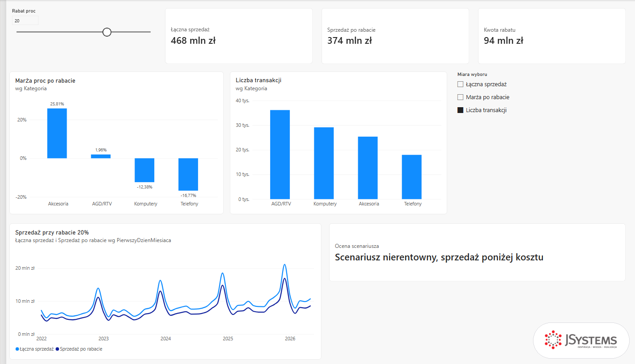Click the Scenariusz nierentowny assessment text
The width and height of the screenshot is (635, 364).
click(439, 257)
